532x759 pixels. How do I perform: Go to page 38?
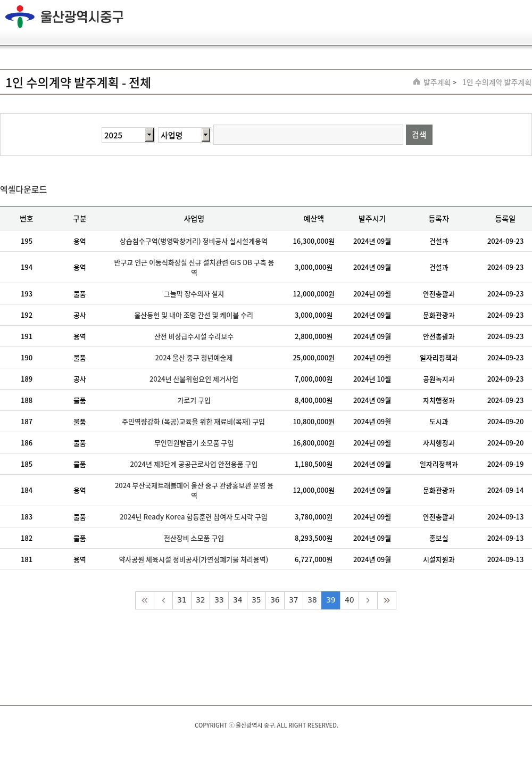(312, 600)
